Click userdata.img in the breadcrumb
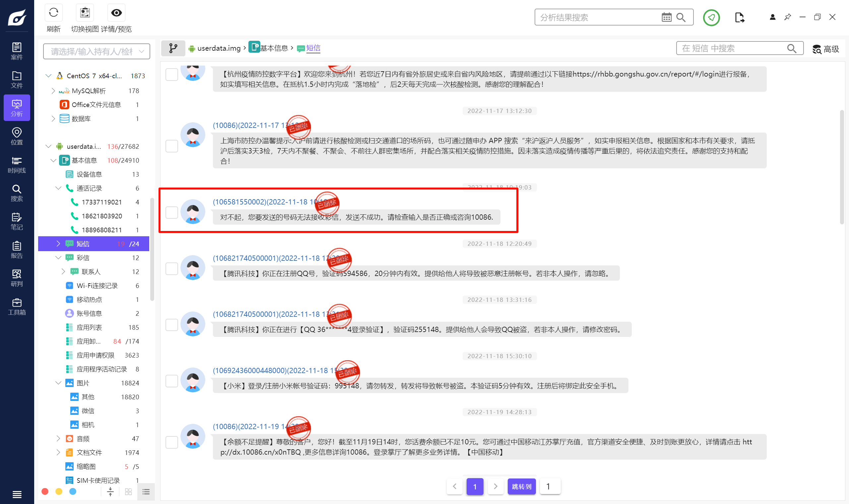 pos(219,48)
